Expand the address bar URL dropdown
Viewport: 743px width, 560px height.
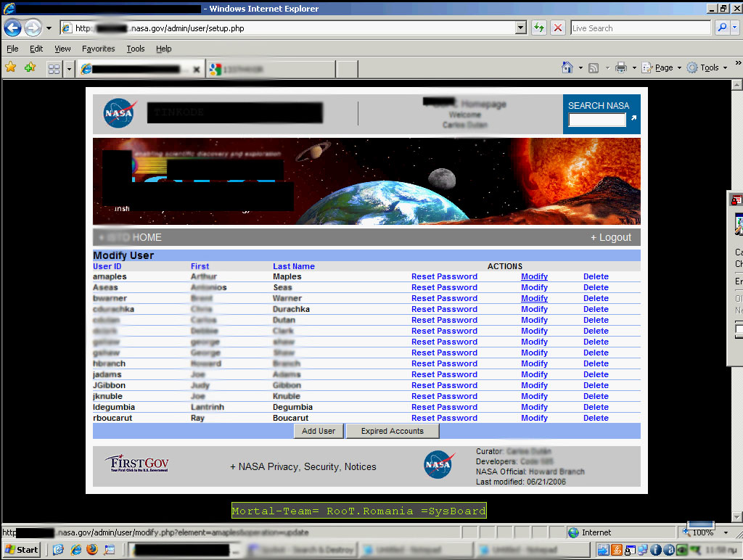[x=521, y=28]
